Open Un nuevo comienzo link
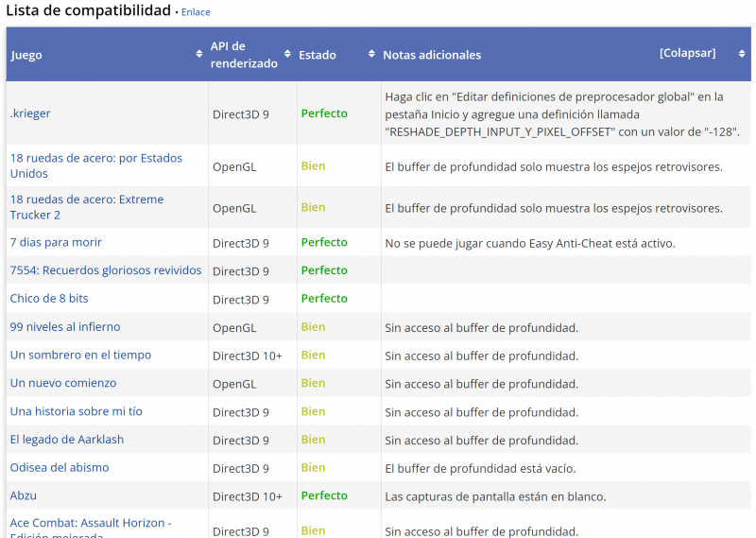Screen dimensions: 756x538 (63, 384)
